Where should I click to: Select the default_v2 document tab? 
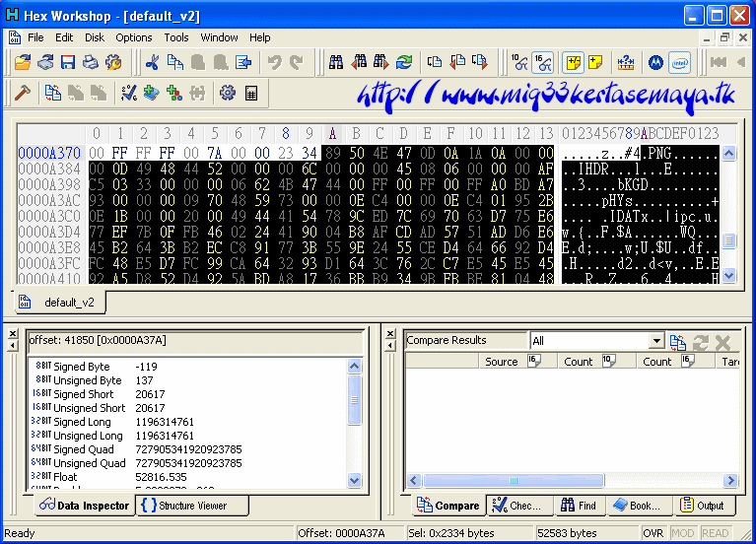pyautogui.click(x=59, y=303)
